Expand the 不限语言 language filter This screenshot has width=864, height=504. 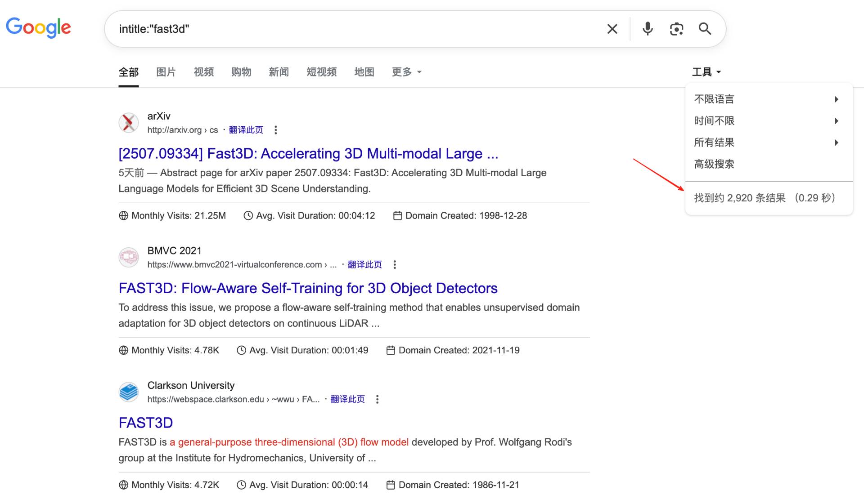[x=767, y=99]
